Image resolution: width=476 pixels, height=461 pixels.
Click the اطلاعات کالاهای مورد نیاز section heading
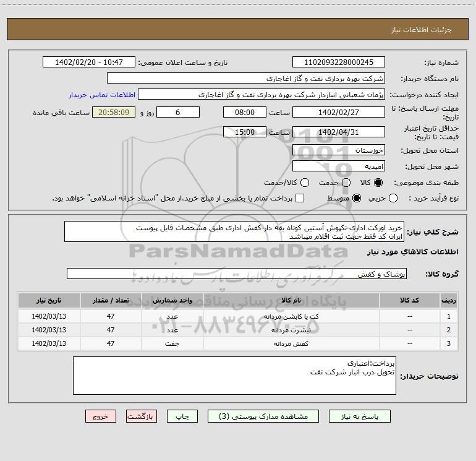click(x=413, y=252)
